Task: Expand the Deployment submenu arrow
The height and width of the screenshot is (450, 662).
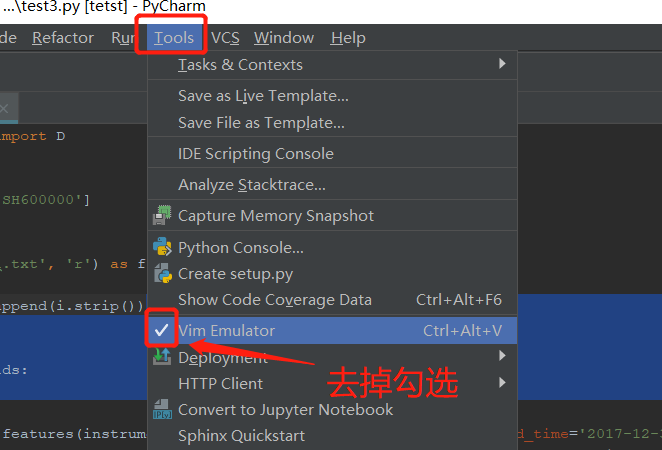Action: (x=502, y=355)
